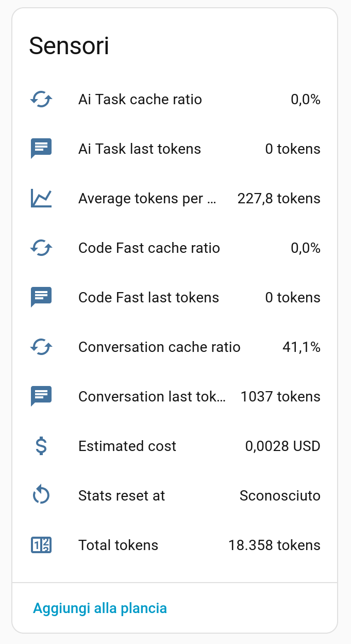Click the 18.358 tokens total value
The height and width of the screenshot is (644, 351).
coord(274,545)
